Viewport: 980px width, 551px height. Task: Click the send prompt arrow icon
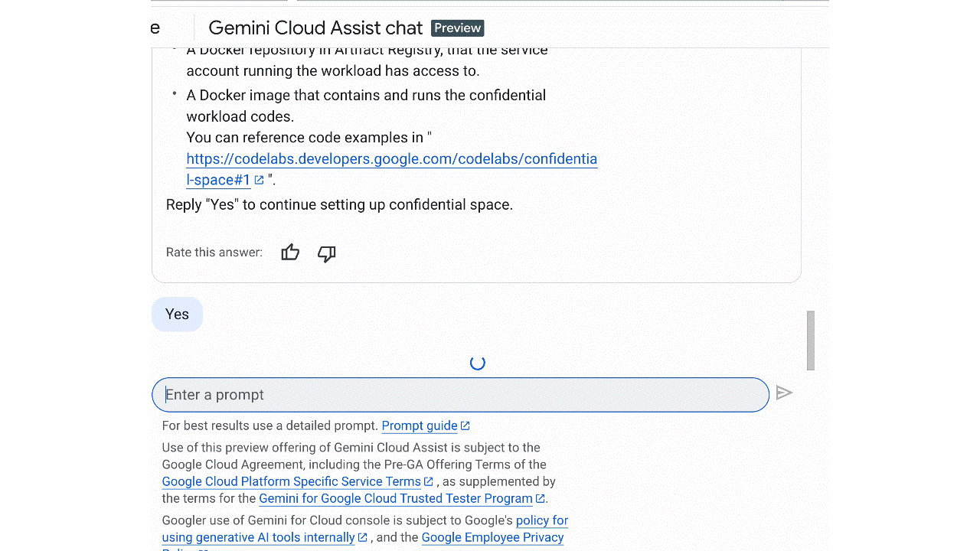tap(784, 393)
